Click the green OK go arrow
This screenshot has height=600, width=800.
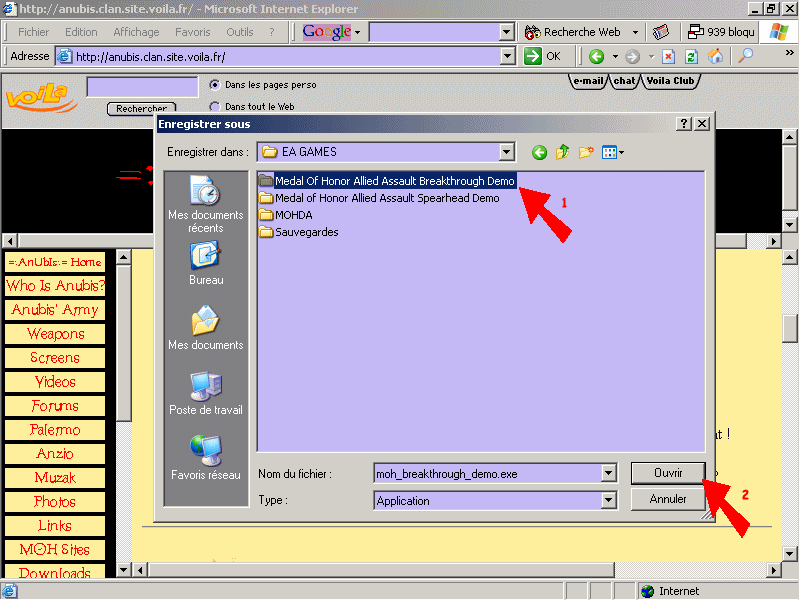[532, 56]
